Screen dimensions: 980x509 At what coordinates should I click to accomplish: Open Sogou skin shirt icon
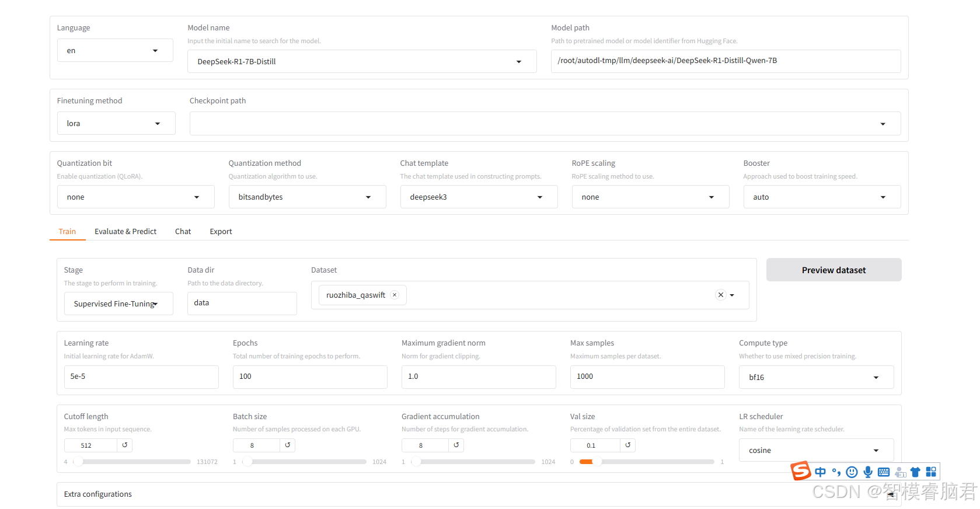coord(915,472)
